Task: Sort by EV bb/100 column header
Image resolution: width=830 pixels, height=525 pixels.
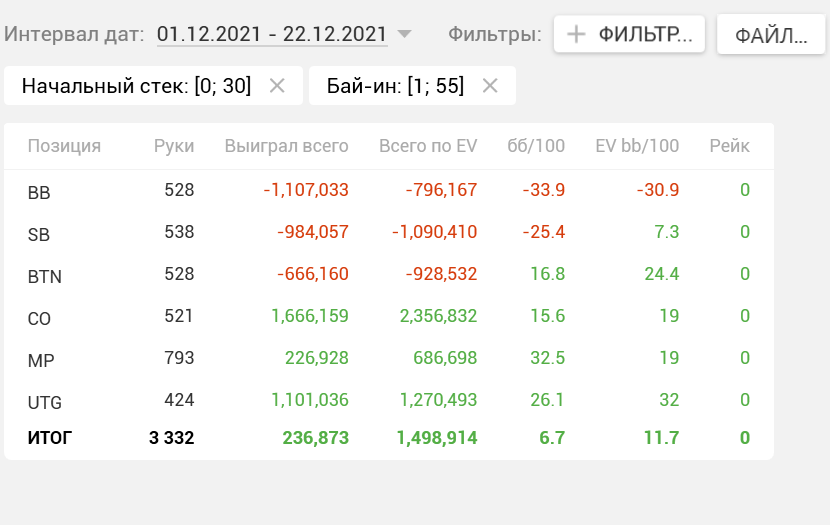Action: pyautogui.click(x=637, y=146)
